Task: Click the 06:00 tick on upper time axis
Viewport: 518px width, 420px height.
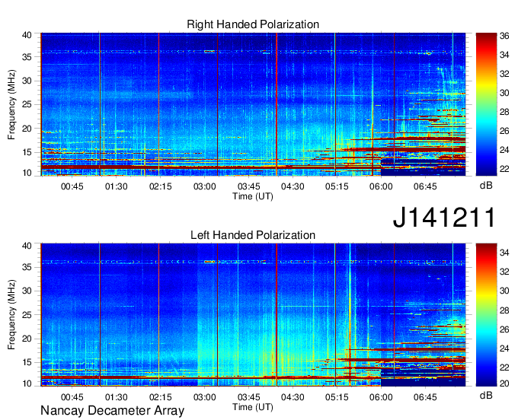Action: click(381, 186)
